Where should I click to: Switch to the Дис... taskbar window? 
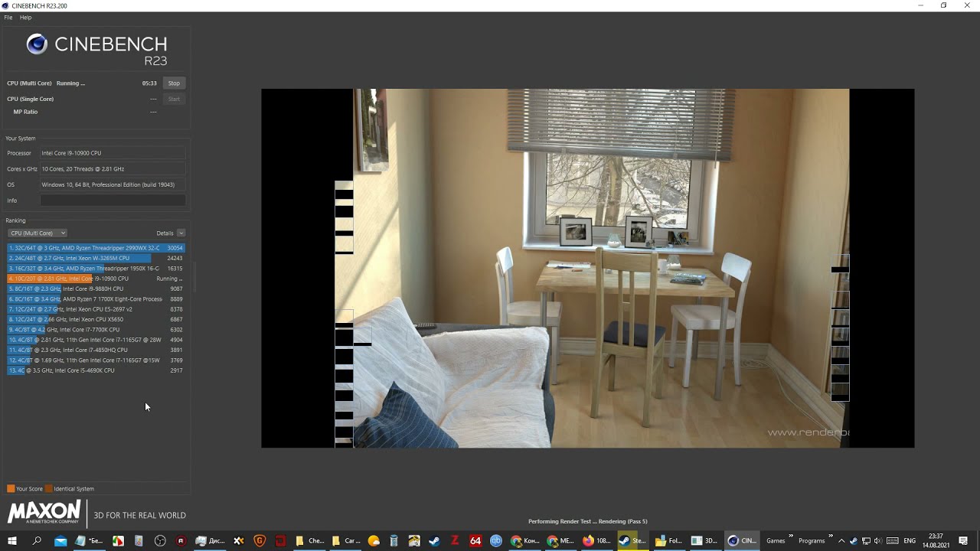[x=210, y=541]
